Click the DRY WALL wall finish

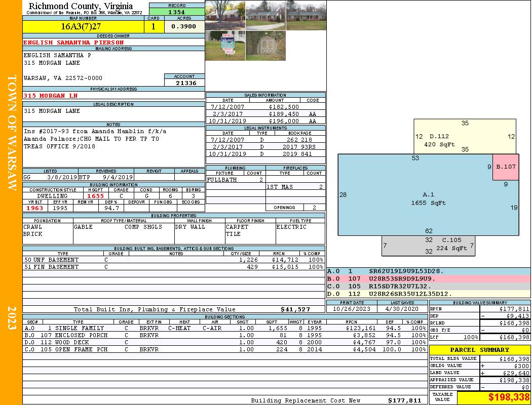pos(190,227)
